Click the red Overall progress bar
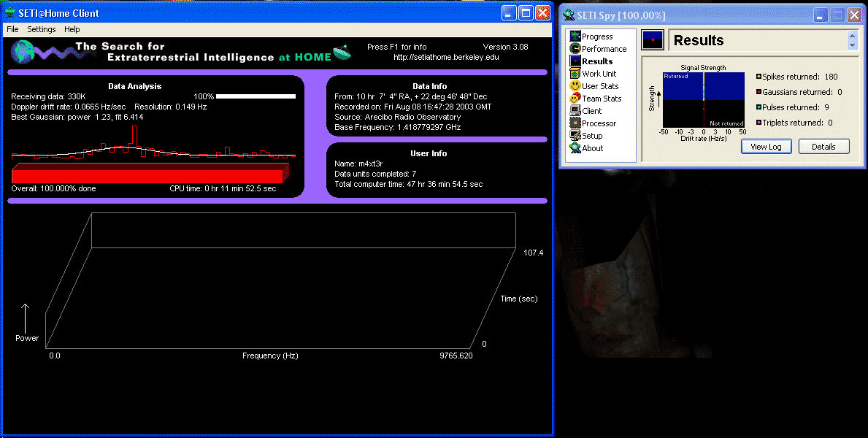The height and width of the screenshot is (438, 868). tap(150, 173)
